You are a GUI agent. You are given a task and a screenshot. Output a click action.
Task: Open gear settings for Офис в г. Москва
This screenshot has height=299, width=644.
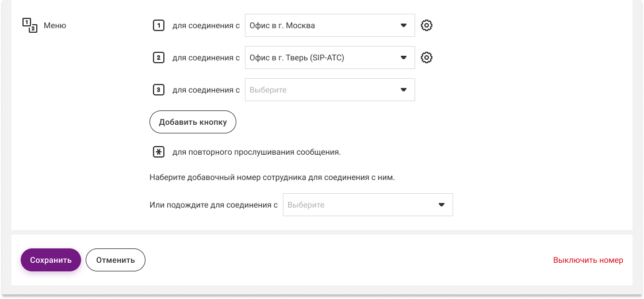(426, 25)
